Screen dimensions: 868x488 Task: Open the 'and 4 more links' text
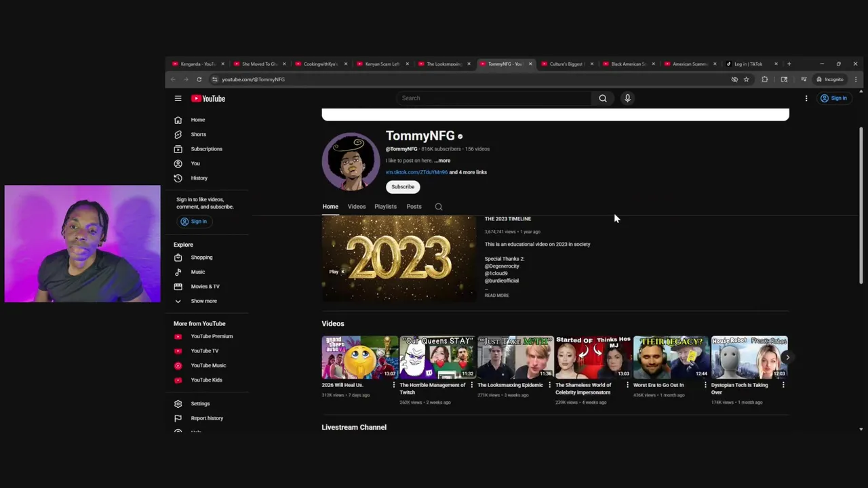[468, 172]
